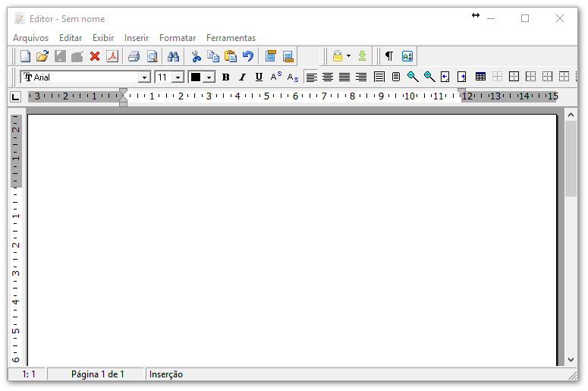
Task: Delete using the red X icon
Action: pos(95,56)
